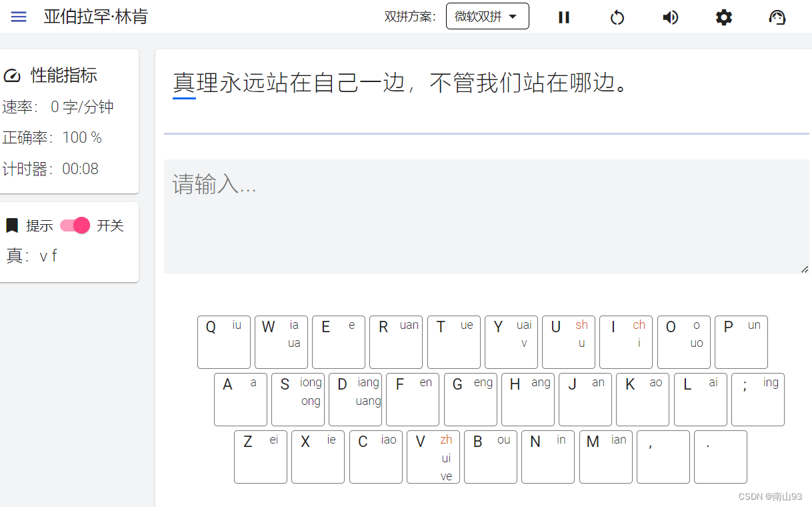The height and width of the screenshot is (507, 812).
Task: Click the semicolon key labeled ing
Action: (758, 400)
